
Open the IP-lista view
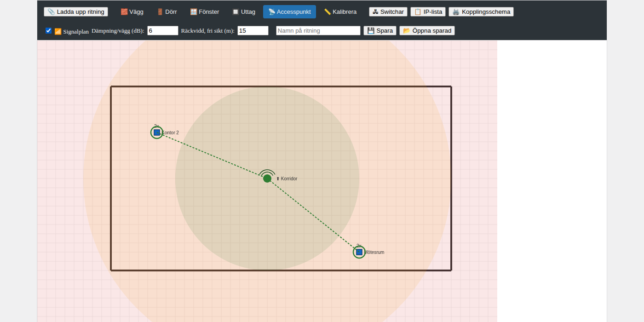(x=428, y=12)
